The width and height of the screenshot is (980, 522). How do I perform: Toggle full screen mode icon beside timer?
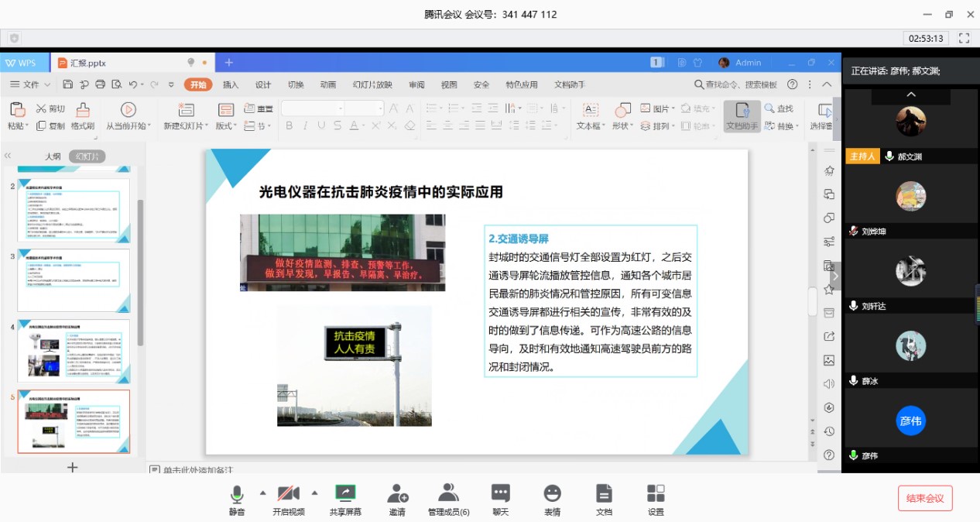[x=964, y=38]
